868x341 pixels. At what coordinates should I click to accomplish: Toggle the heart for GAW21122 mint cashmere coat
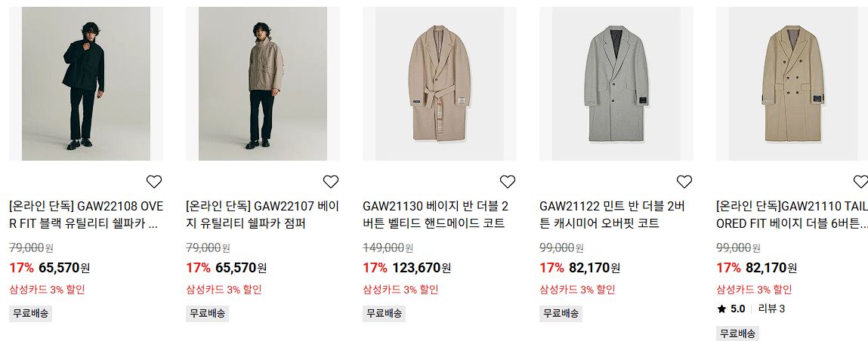coord(684,181)
